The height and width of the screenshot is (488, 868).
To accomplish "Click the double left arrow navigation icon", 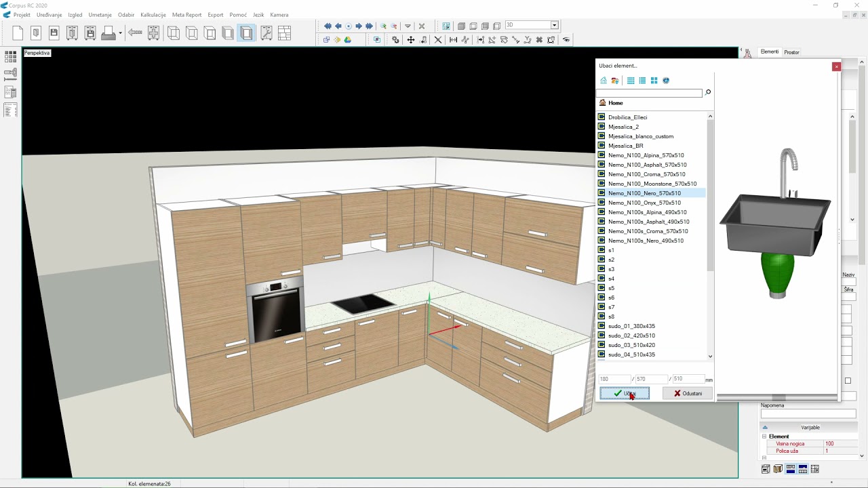I will (328, 26).
